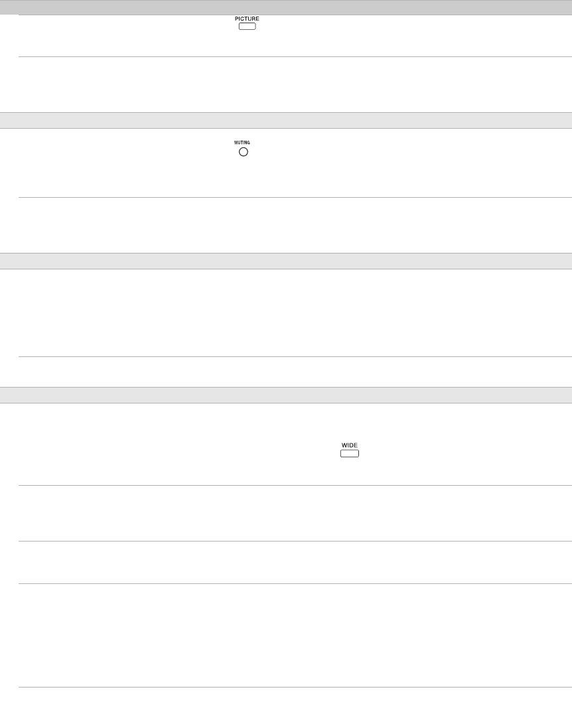Click the gray header bar directly above WIDE

click(286, 395)
